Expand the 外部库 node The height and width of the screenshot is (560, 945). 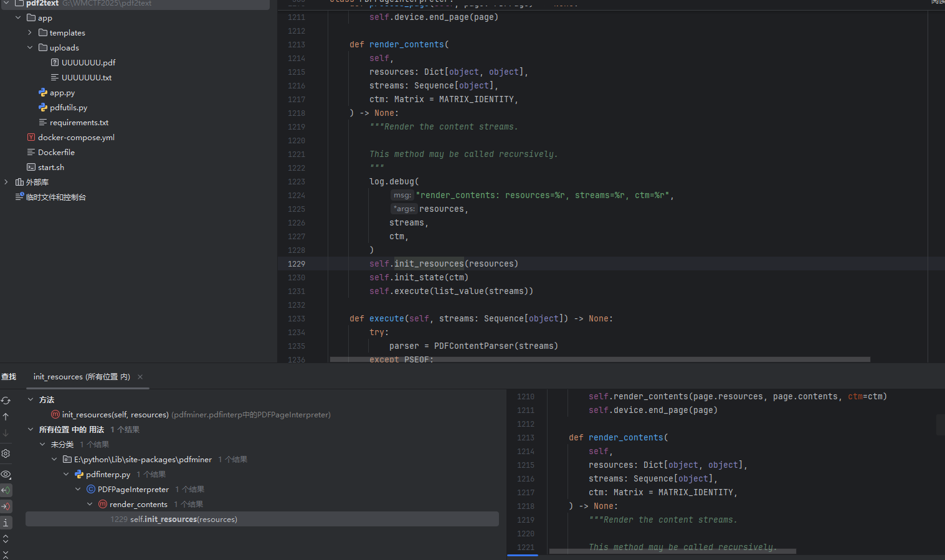[6, 182]
